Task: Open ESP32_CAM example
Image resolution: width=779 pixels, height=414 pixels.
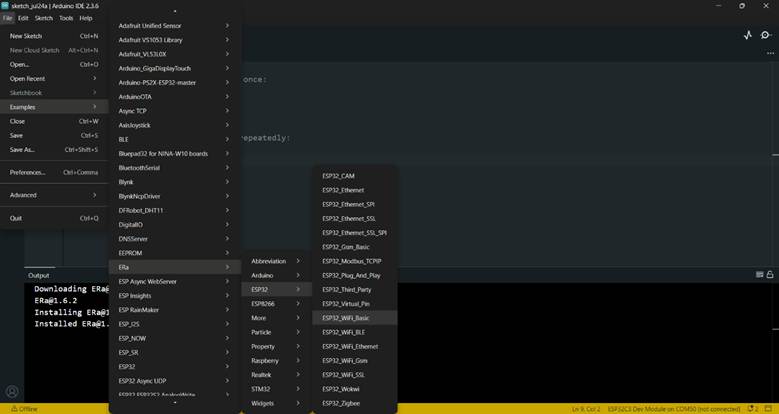Action: pos(355,176)
